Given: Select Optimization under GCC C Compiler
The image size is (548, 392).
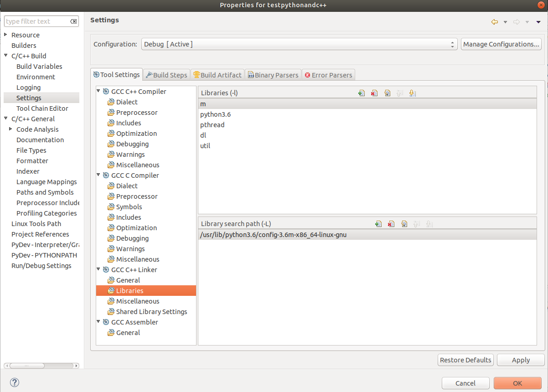Looking at the screenshot, I should point(136,228).
